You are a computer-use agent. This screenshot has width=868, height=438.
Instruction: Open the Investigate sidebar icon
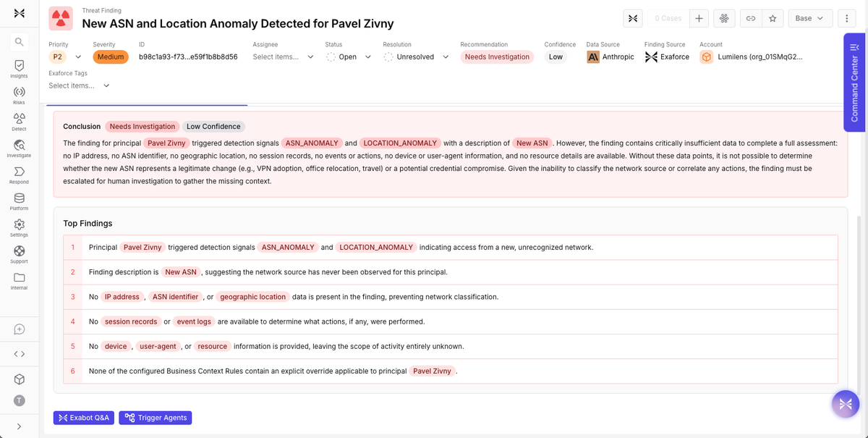pos(19,148)
